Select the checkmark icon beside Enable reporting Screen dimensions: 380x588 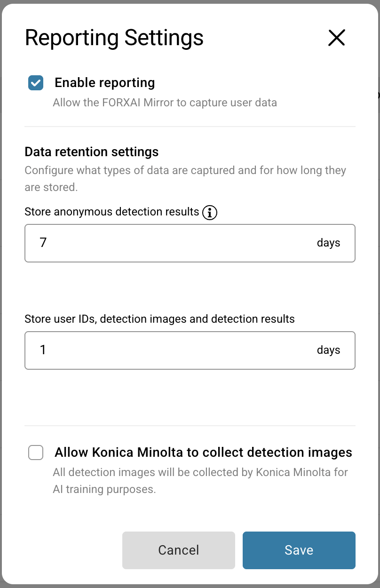[36, 82]
